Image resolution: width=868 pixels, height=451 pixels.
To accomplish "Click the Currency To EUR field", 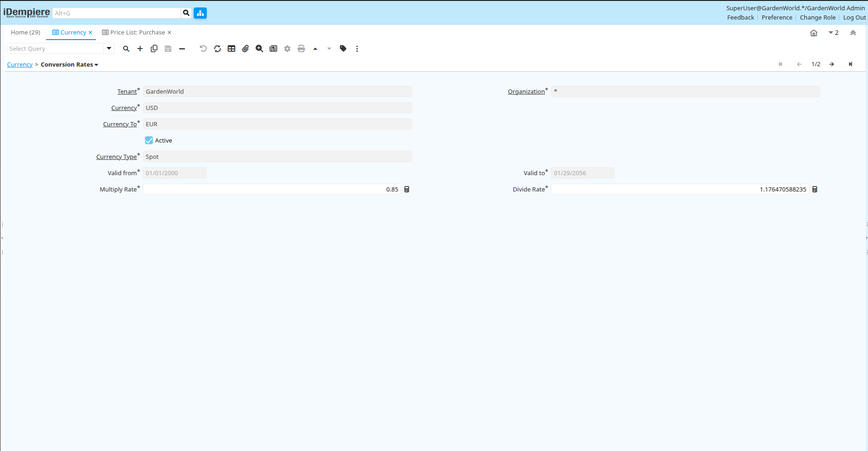I will 278,124.
